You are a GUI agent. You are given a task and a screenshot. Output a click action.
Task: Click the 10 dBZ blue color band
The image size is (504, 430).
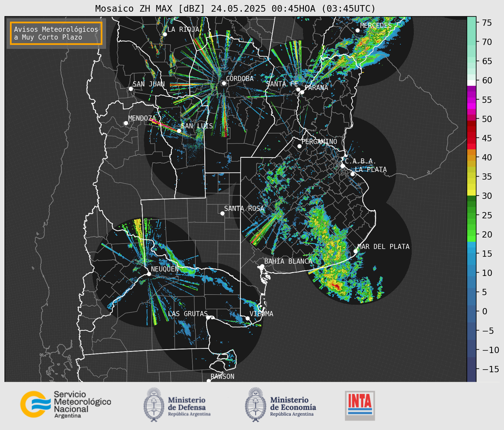coord(471,273)
